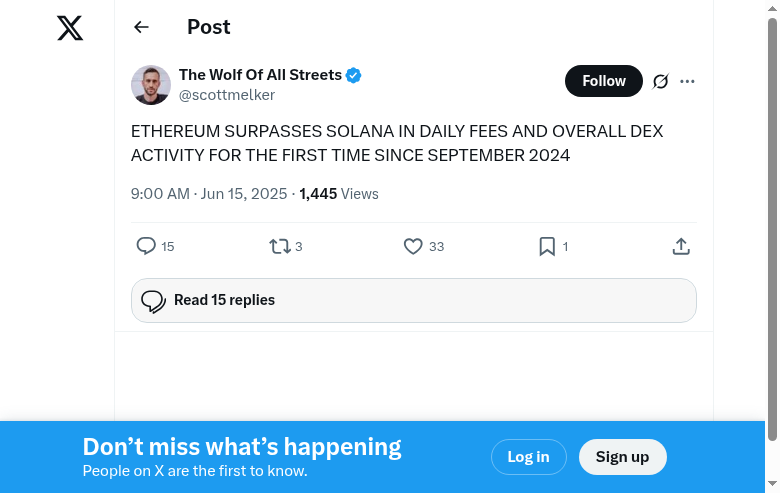Share the post via upload icon
This screenshot has width=780, height=493.
pyautogui.click(x=681, y=246)
